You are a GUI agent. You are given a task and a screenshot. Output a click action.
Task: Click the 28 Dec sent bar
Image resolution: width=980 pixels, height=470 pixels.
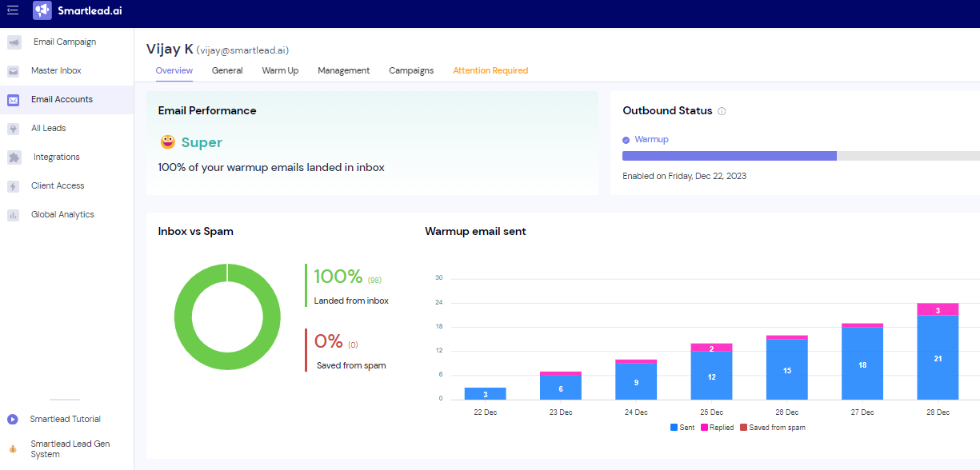pos(938,357)
